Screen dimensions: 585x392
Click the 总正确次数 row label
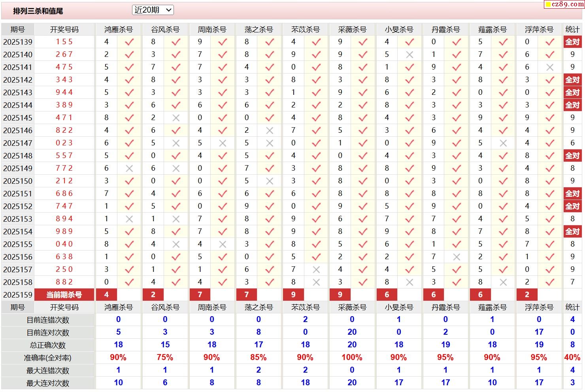pos(48,345)
